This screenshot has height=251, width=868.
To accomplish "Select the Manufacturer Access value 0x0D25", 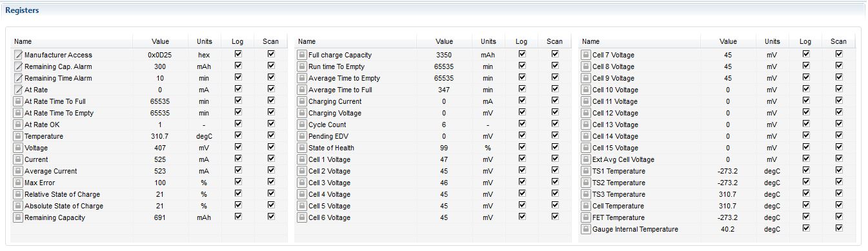I will pos(160,55).
